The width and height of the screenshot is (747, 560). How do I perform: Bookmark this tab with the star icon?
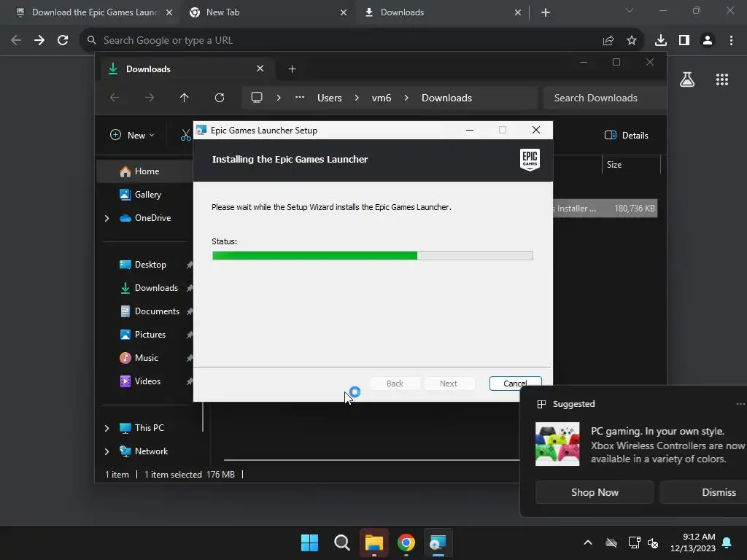[x=631, y=41]
